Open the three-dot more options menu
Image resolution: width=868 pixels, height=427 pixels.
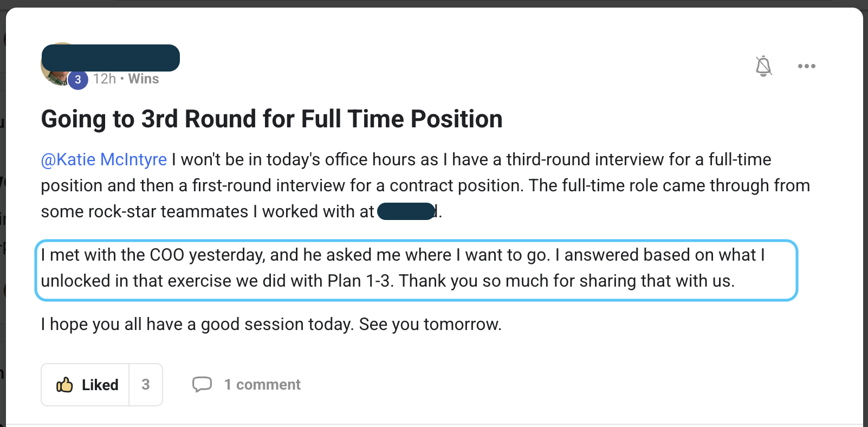click(806, 66)
